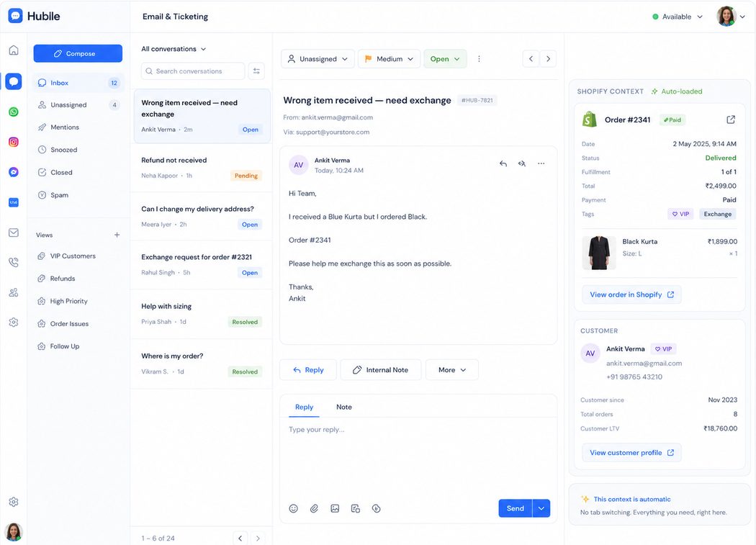
Task: Click the reply-all icon in message header
Action: [522, 163]
